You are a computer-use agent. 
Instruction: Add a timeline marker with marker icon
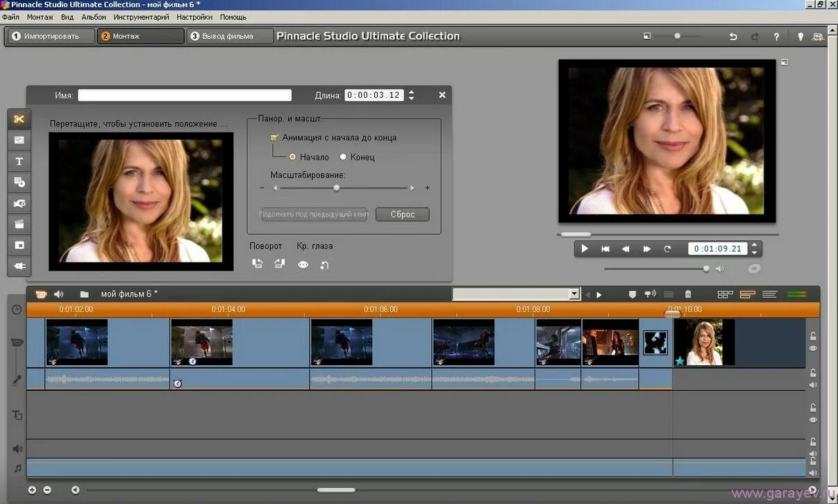point(632,294)
